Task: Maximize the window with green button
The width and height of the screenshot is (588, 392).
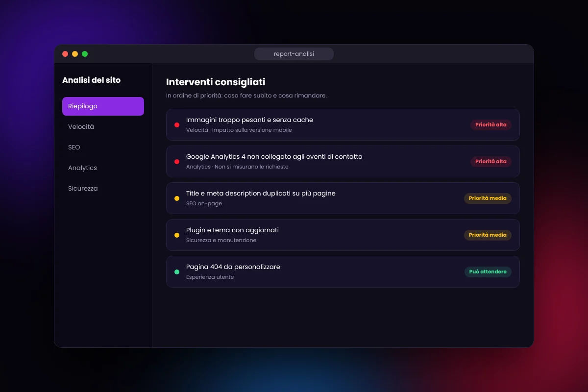Action: click(85, 54)
